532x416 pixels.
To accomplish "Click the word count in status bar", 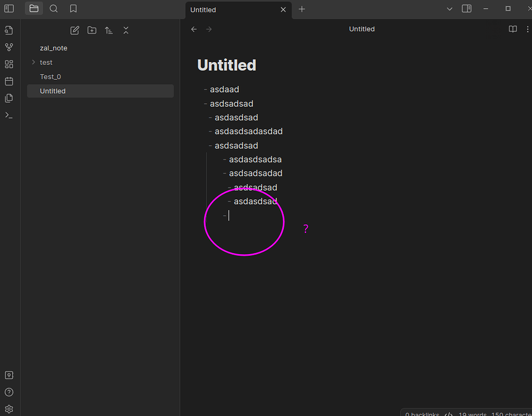I will pos(472,414).
